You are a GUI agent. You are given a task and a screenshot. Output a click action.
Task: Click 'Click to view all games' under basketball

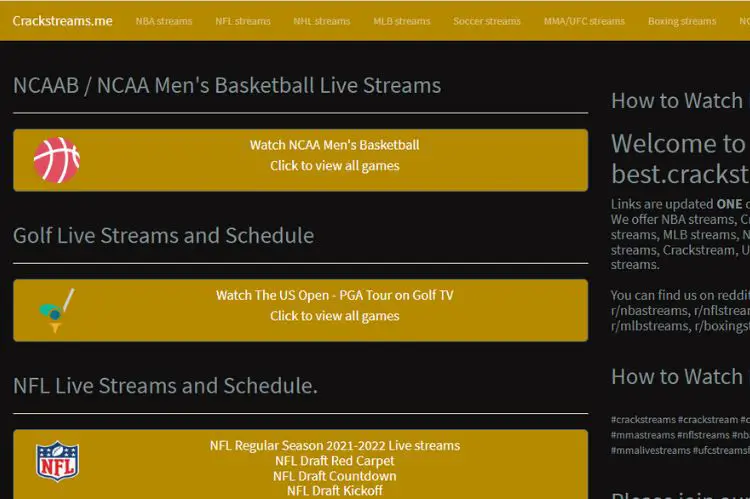pyautogui.click(x=334, y=166)
